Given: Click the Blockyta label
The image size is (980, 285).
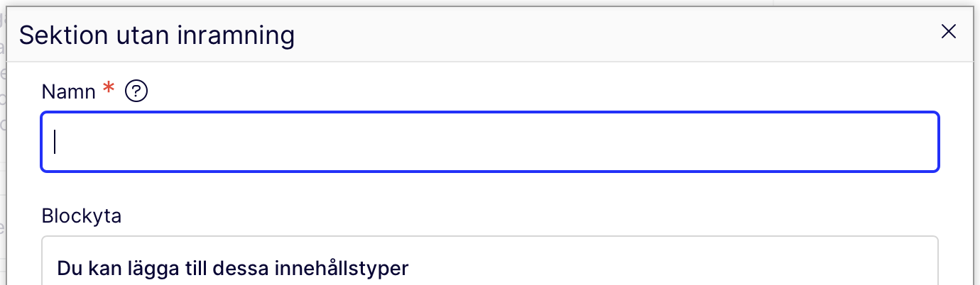Looking at the screenshot, I should (x=81, y=216).
